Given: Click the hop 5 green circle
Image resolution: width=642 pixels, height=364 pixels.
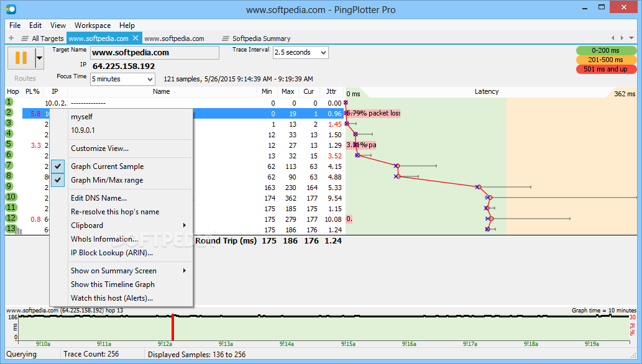Looking at the screenshot, I should point(9,144).
